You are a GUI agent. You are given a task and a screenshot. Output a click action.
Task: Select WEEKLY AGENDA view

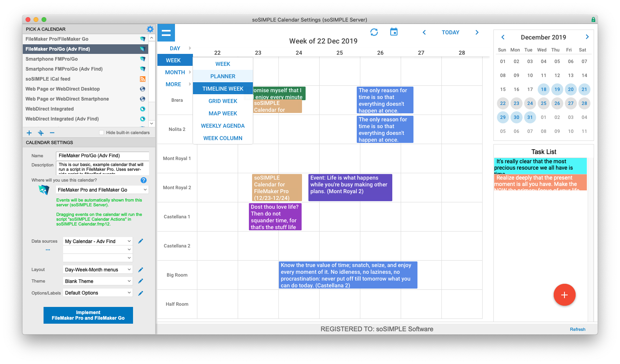(x=223, y=126)
